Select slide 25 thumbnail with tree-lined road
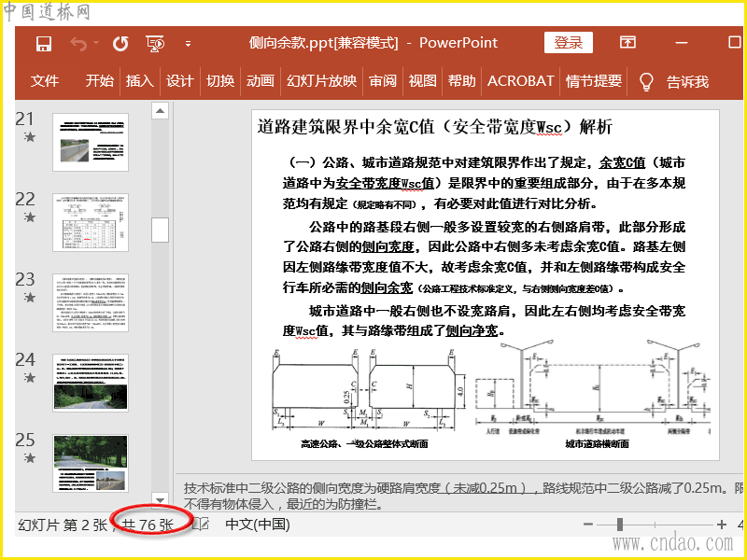Screen dimensions: 747x560 coord(91,463)
